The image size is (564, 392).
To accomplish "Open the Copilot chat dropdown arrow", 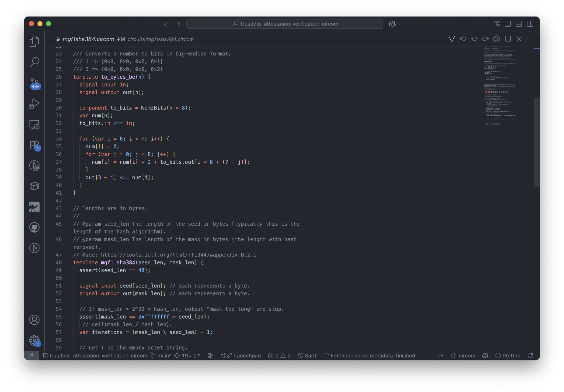I will point(399,24).
